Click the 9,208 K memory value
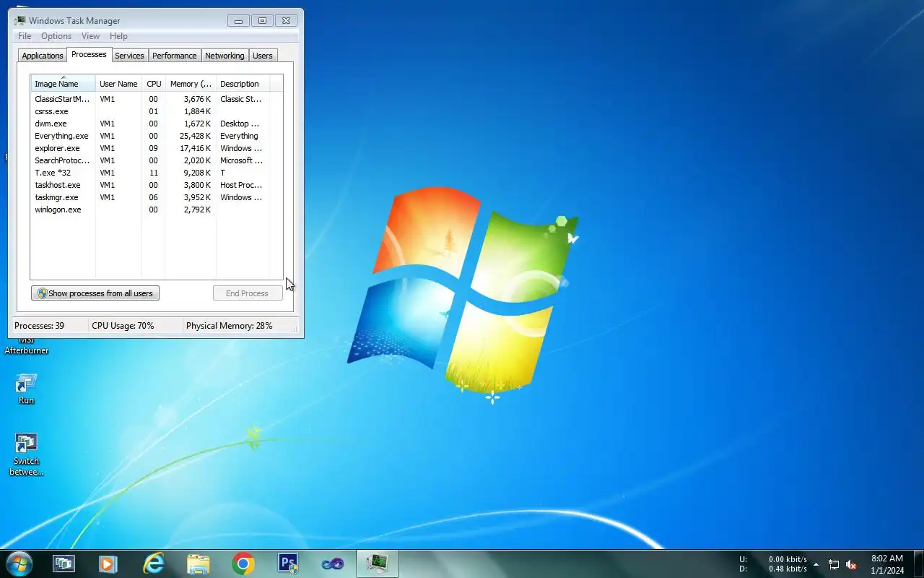The height and width of the screenshot is (578, 924). pos(198,173)
